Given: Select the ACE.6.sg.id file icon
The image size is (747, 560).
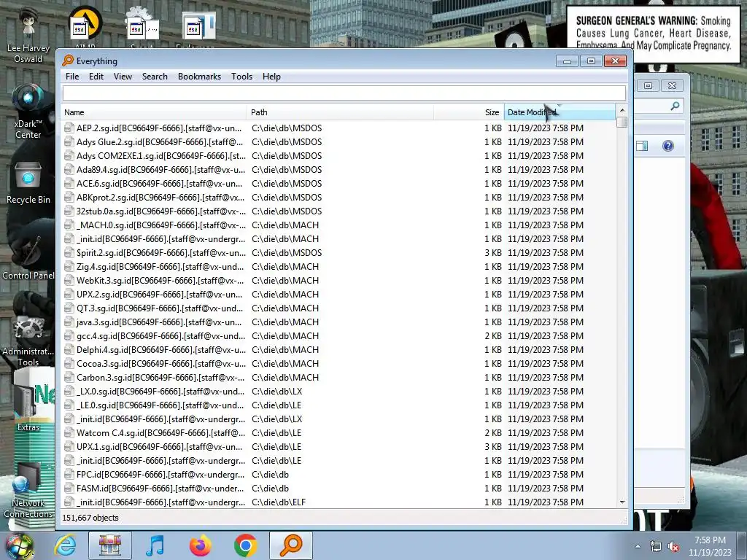Looking at the screenshot, I should coord(69,183).
